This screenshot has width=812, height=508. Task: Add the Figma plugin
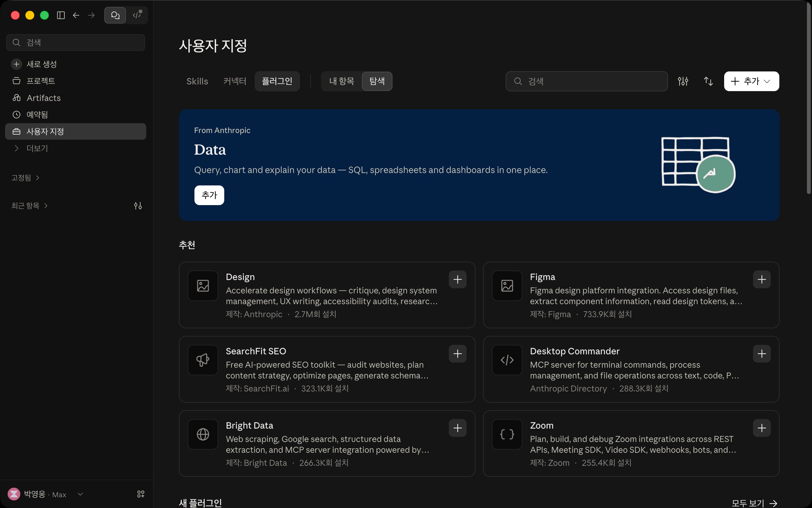[762, 279]
